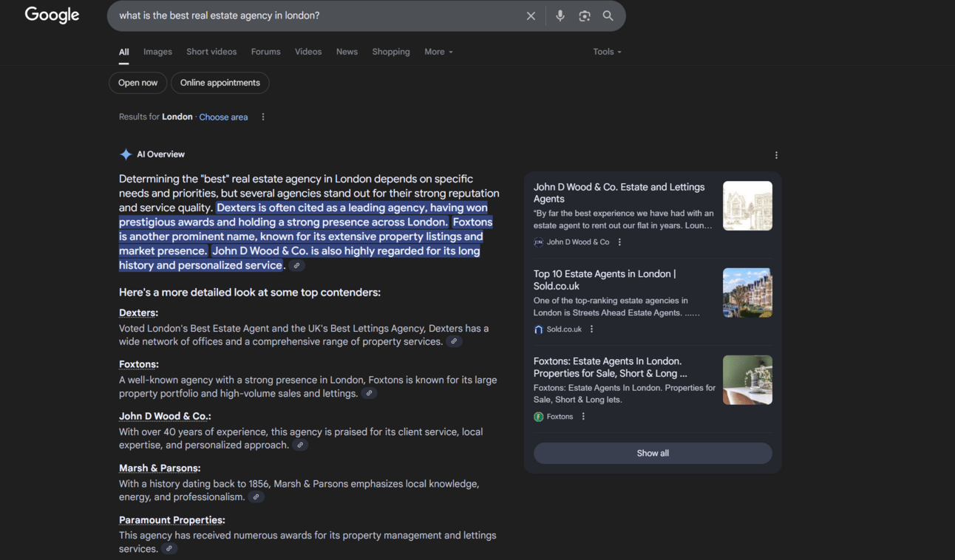The height and width of the screenshot is (560, 955).
Task: Open source link icon for Marsh & Parsons description
Action: [x=256, y=496]
